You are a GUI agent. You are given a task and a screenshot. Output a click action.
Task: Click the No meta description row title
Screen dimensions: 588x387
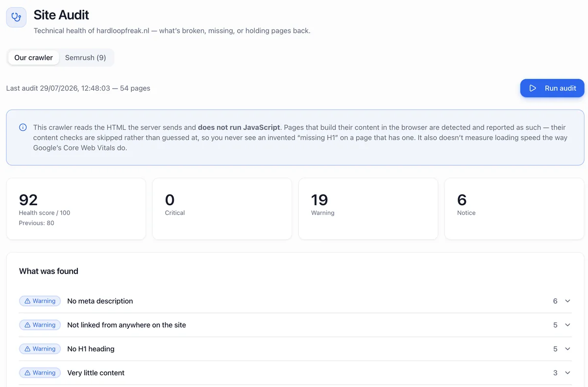tap(100, 301)
